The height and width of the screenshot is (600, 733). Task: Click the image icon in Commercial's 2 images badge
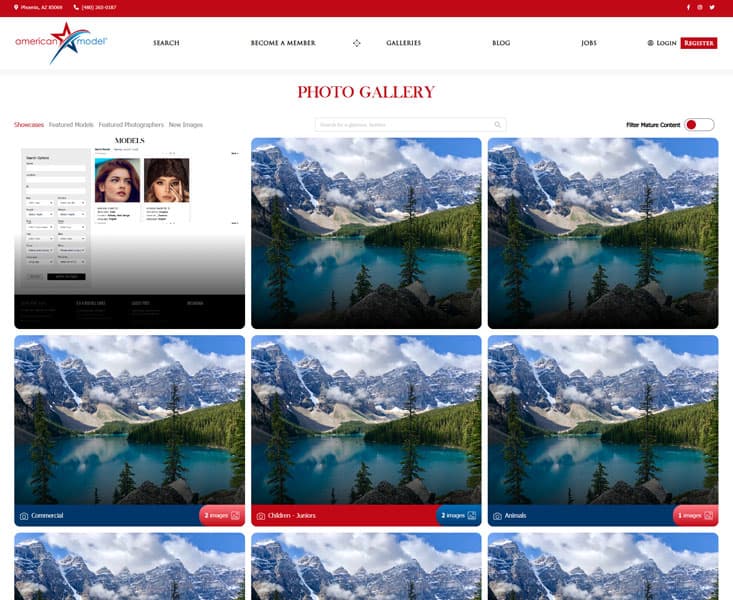tap(236, 515)
